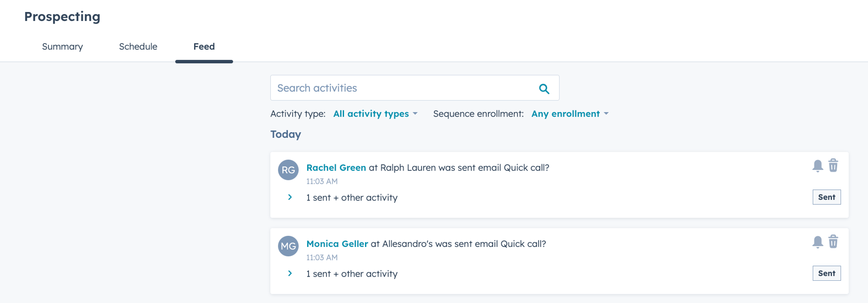
Task: Click Sent badge on Rachel Green card
Action: point(826,197)
